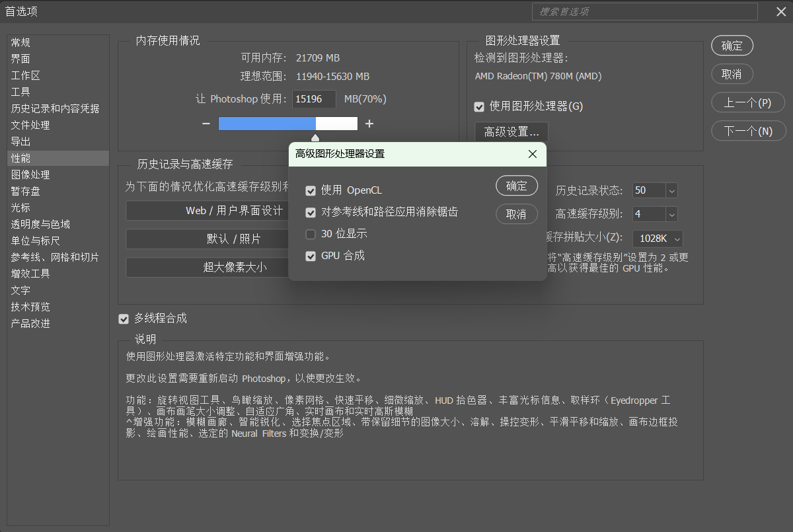Toggle the 使用 OpenCL checkbox
The width and height of the screenshot is (793, 532).
coord(311,191)
